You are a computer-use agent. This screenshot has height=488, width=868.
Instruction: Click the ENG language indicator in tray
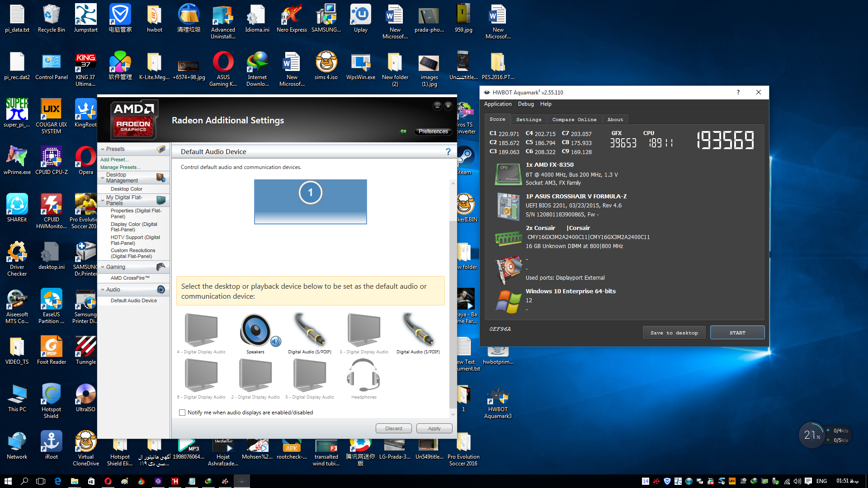pos(821,481)
